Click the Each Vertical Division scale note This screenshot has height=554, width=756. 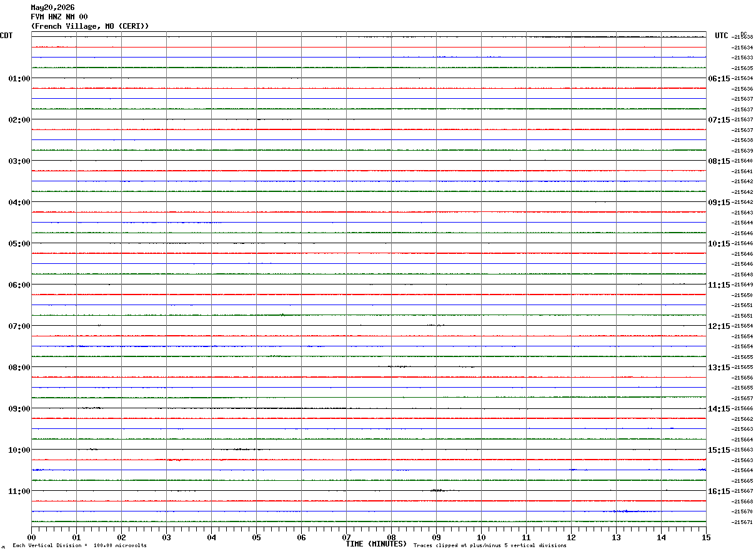79,546
